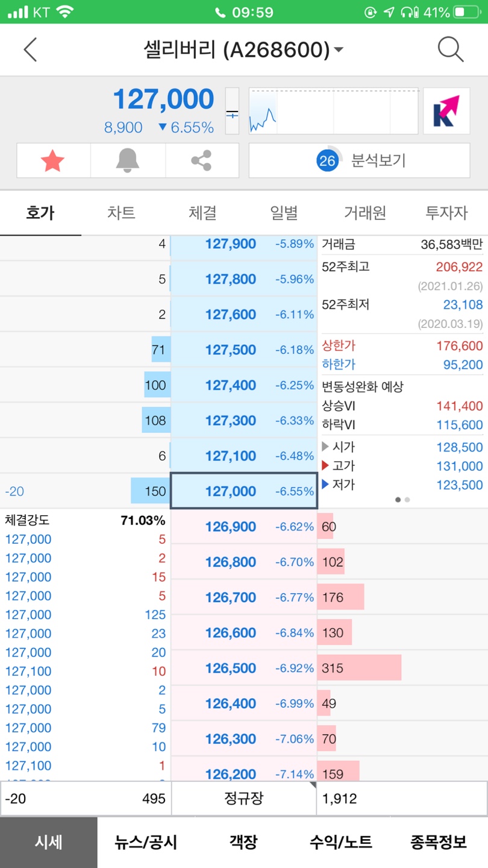The width and height of the screenshot is (488, 868).
Task: Open 뉴스/공시 in bottom navigation
Action: pyautogui.click(x=146, y=842)
